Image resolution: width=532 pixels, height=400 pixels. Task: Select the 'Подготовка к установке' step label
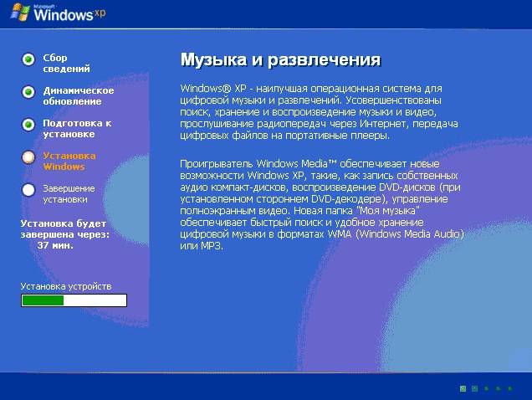click(77, 128)
